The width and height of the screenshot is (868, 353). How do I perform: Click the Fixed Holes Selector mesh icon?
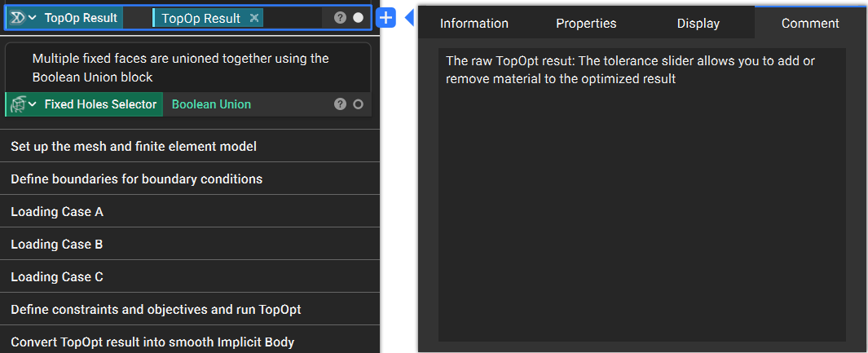point(18,104)
